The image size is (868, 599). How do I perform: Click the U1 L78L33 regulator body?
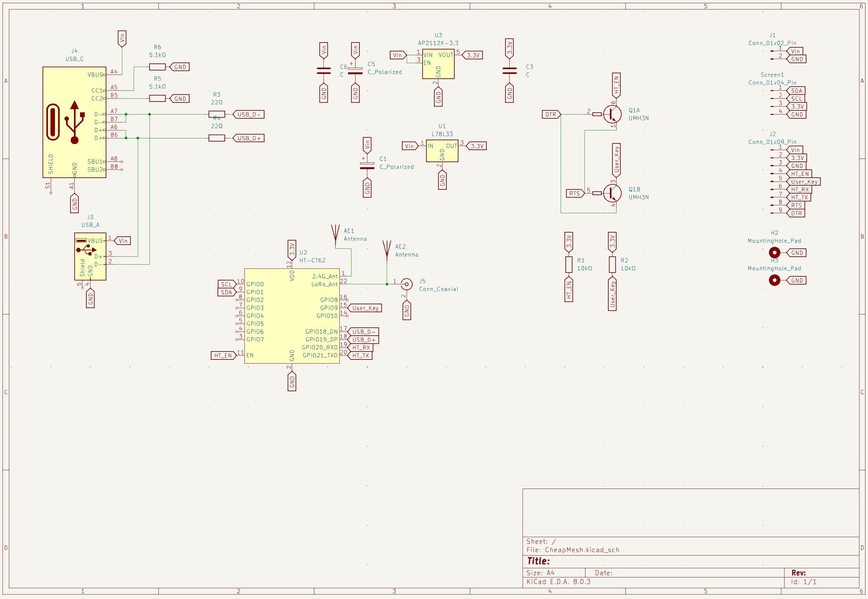442,150
